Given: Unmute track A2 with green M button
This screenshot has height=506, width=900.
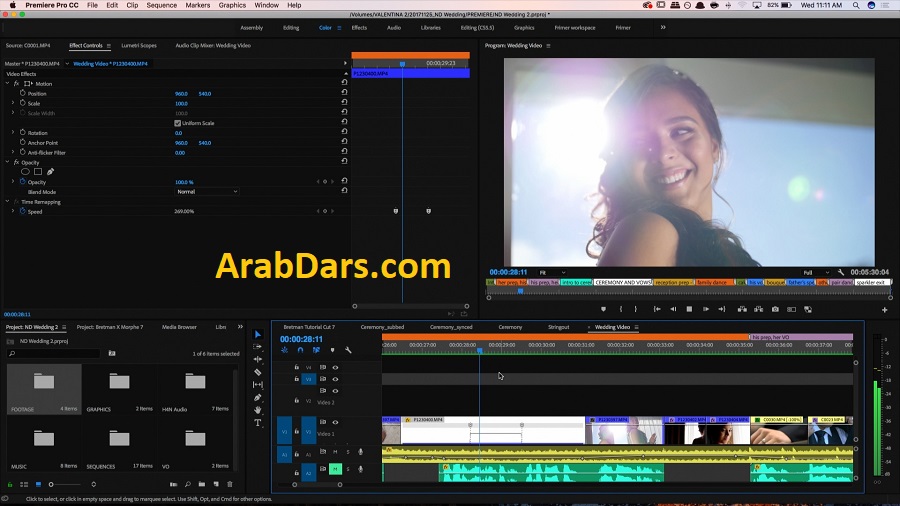Looking at the screenshot, I should [335, 469].
